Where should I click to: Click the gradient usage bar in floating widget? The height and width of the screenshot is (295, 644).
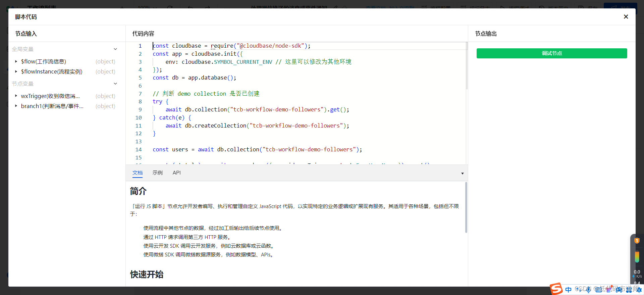point(637,257)
